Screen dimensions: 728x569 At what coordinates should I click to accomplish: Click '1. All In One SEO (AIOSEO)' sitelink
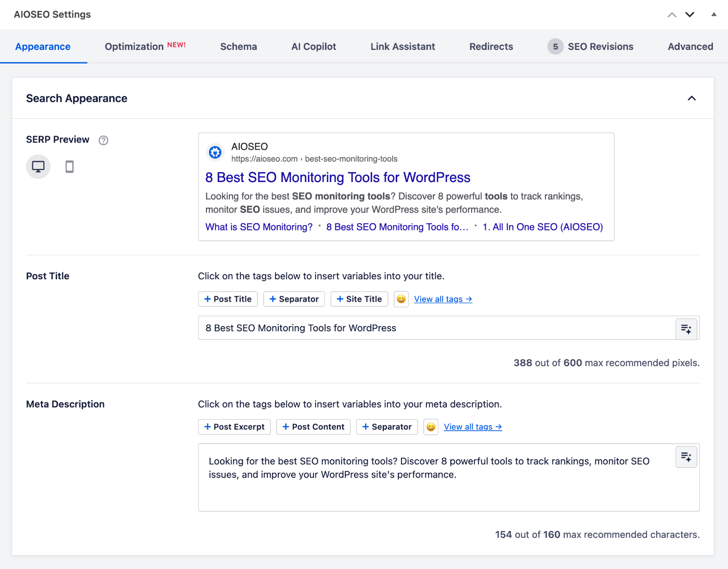543,227
